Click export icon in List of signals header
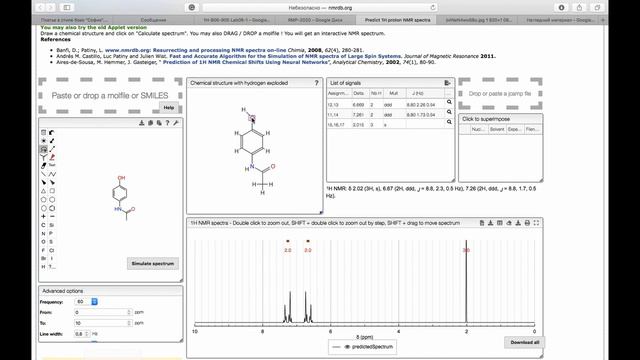 click(x=447, y=83)
